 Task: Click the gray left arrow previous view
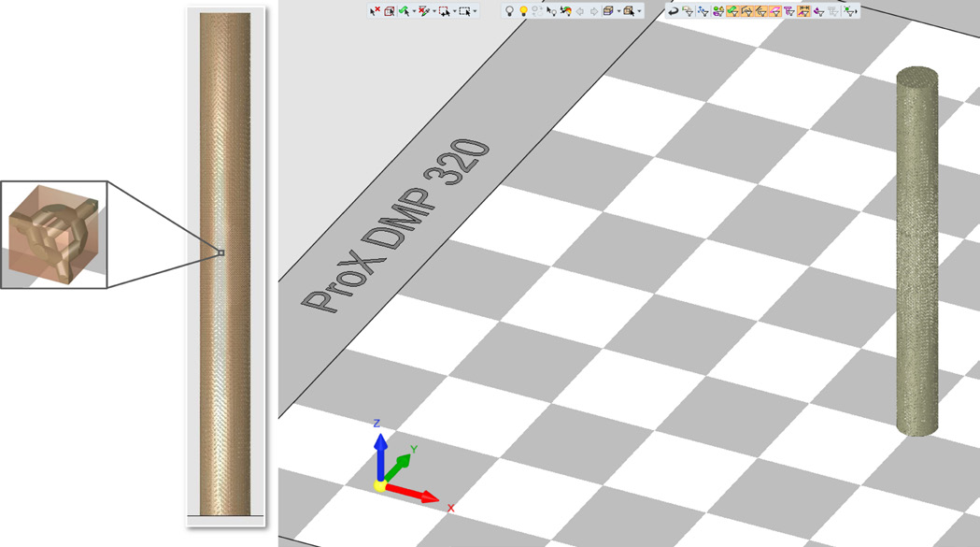pos(580,11)
